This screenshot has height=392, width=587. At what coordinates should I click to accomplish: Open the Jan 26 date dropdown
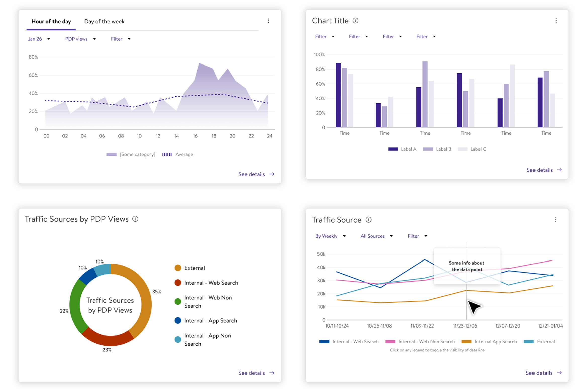39,39
